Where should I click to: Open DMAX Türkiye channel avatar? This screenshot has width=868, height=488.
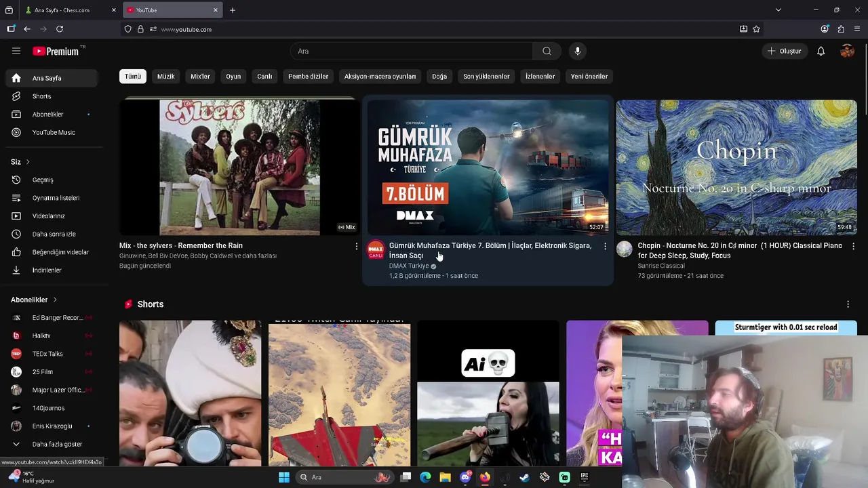tap(376, 249)
